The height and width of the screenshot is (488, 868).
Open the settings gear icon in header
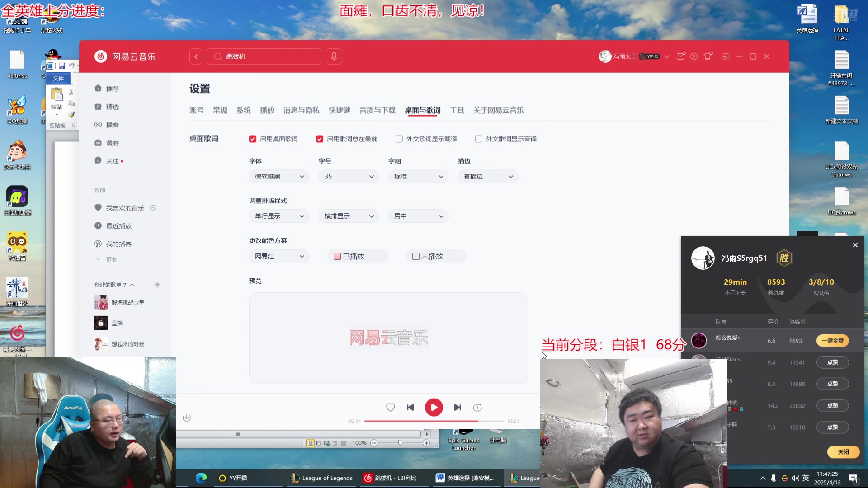point(694,56)
